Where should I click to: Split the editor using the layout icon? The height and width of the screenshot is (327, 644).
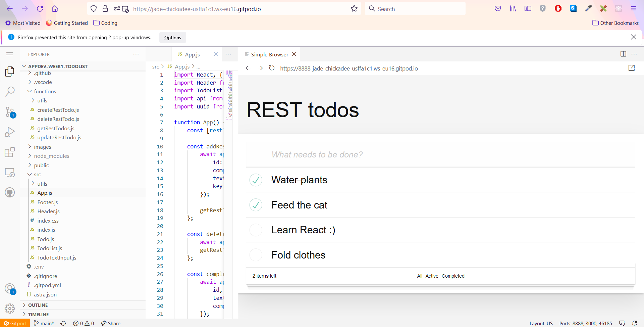point(623,54)
